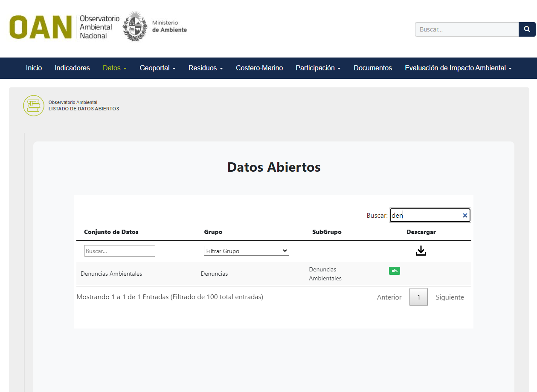Viewport: 537px width, 392px height.
Task: Expand the Datos menu
Action: [114, 68]
